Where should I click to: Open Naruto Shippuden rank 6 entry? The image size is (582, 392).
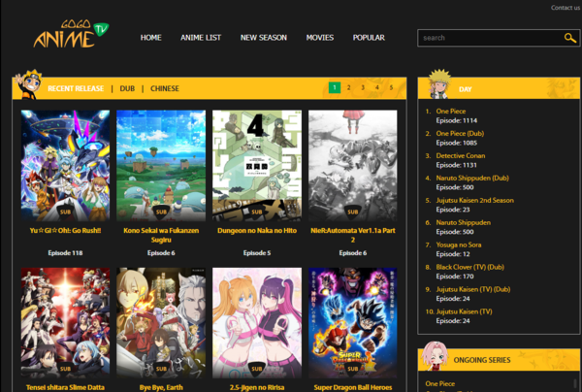(x=464, y=222)
